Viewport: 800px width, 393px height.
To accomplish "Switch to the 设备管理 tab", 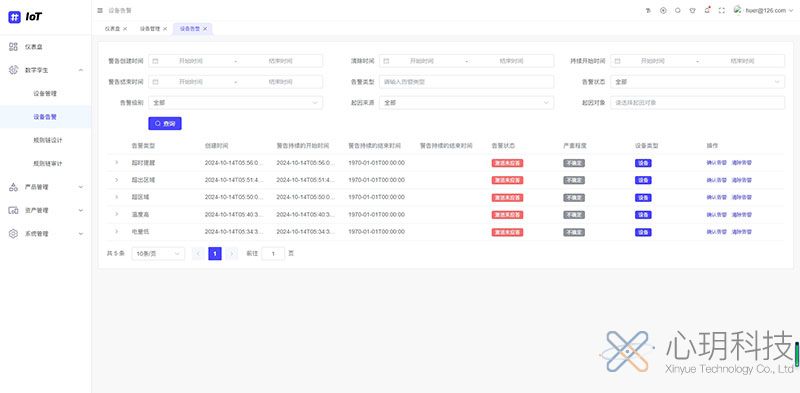I will (x=150, y=29).
